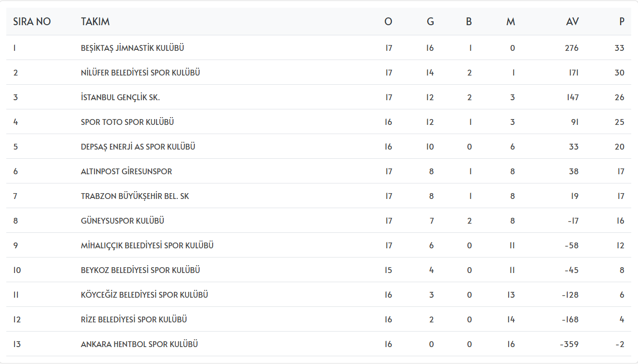Click the G wins column header

(x=430, y=22)
